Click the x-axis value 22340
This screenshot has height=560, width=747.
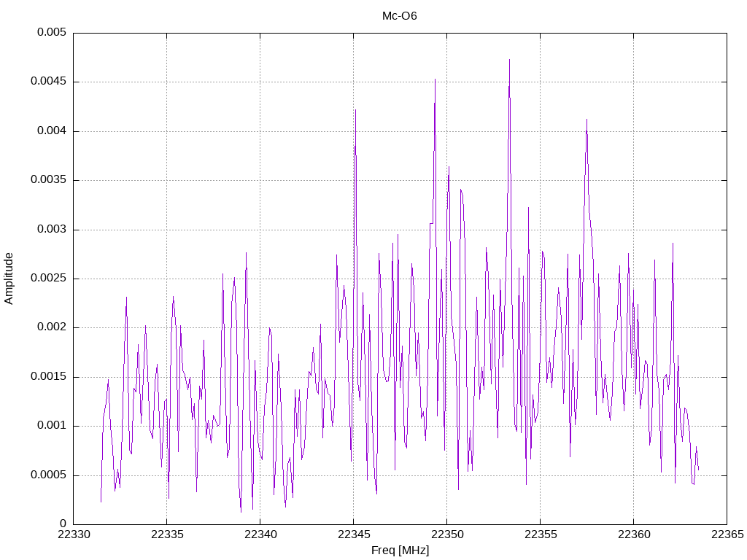[260, 534]
